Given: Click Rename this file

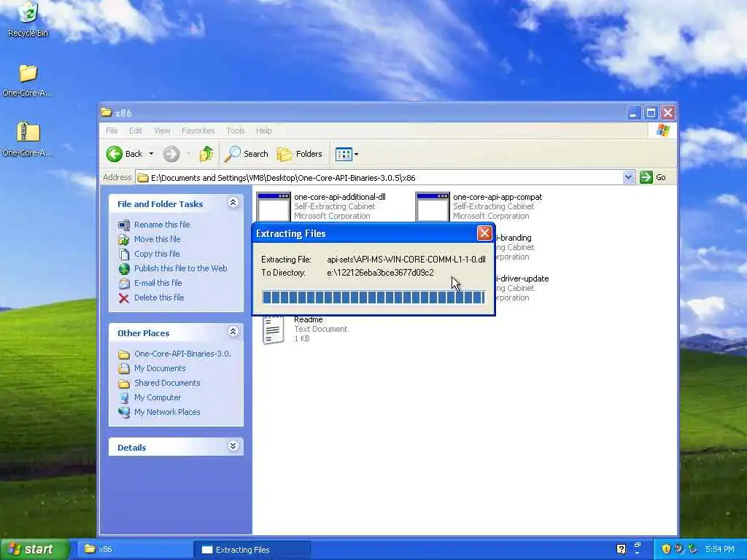Looking at the screenshot, I should coord(161,225).
